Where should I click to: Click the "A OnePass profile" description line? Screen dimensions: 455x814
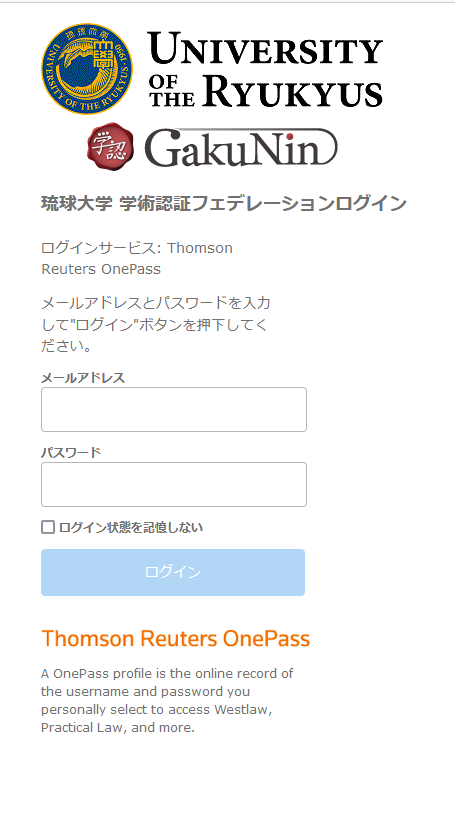[x=167, y=673]
